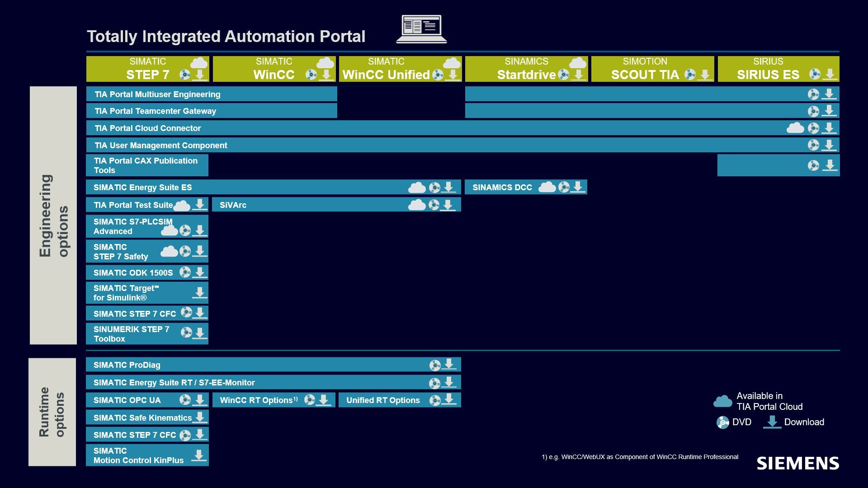Click the DVD icon in Multiuser Engineering row

coord(813,94)
